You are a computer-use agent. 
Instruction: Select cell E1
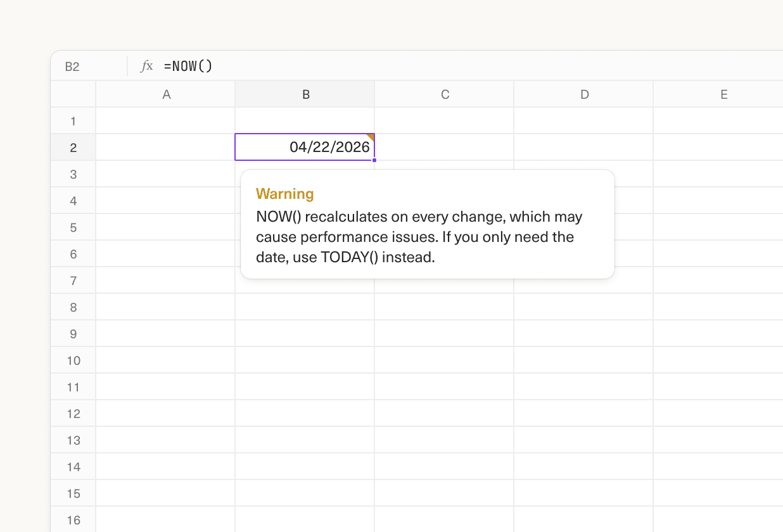[718, 121]
